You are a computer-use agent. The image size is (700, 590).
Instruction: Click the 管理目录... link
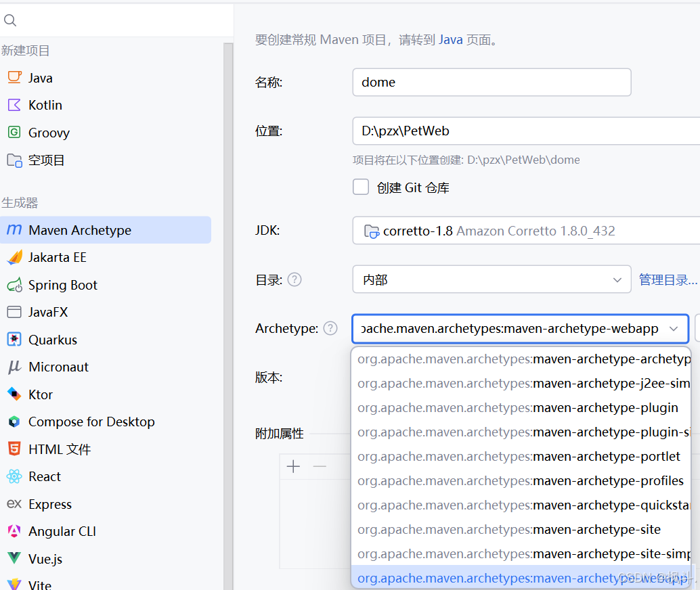pos(668,280)
